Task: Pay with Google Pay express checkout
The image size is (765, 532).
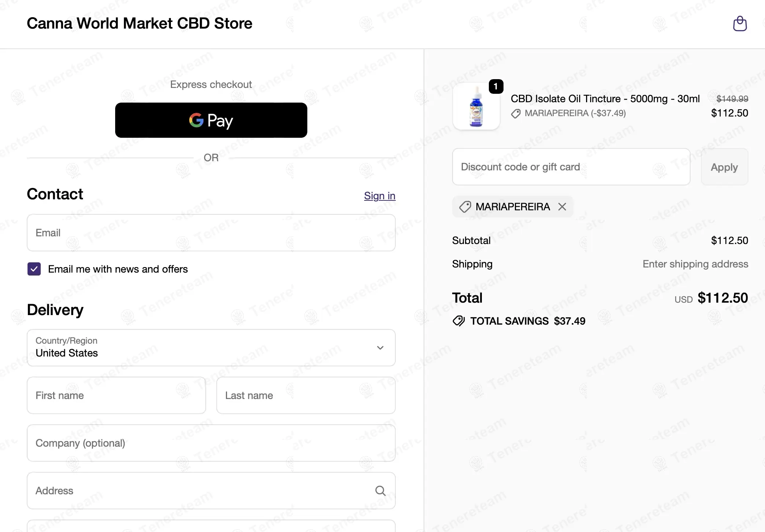Action: tap(211, 120)
